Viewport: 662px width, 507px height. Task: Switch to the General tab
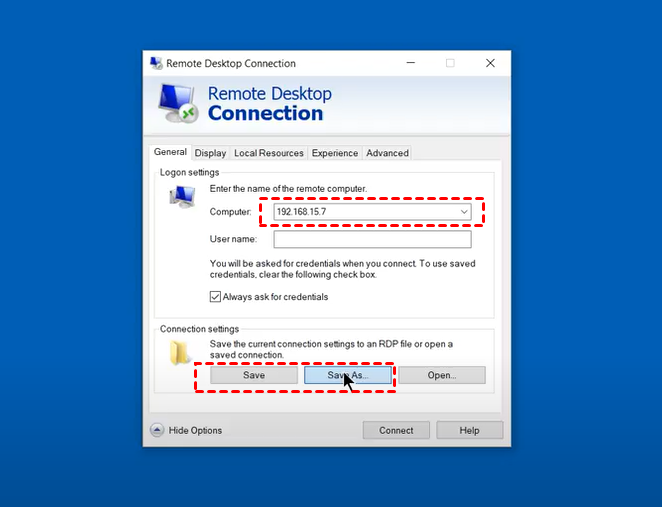coord(170,152)
